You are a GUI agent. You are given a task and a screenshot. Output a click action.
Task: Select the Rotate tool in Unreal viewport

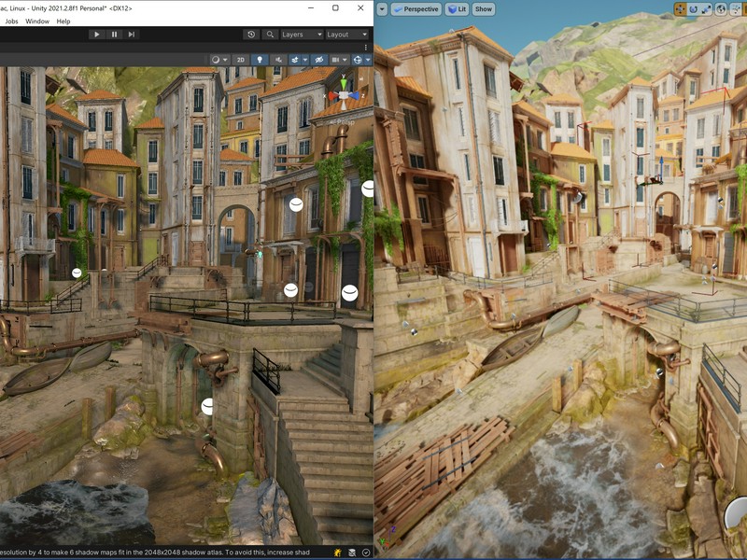pos(693,9)
